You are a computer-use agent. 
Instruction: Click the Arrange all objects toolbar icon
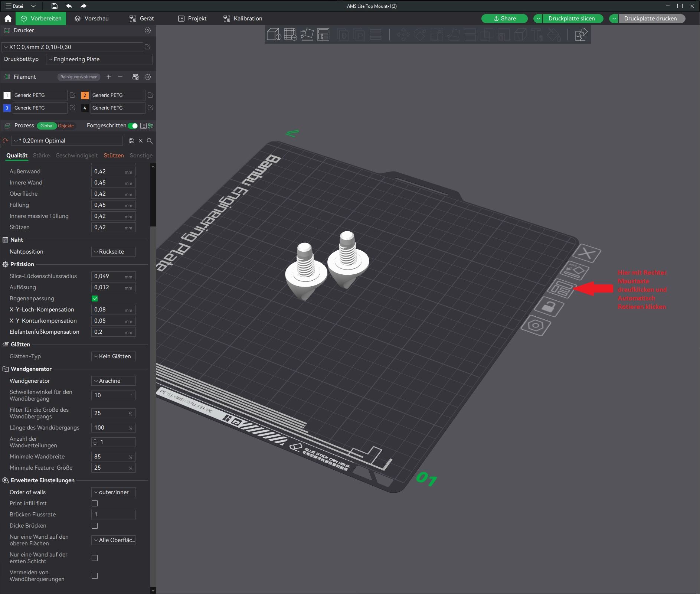(x=323, y=35)
